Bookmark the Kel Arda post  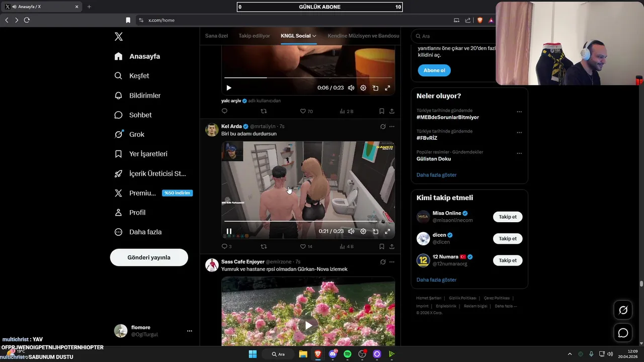pyautogui.click(x=382, y=246)
